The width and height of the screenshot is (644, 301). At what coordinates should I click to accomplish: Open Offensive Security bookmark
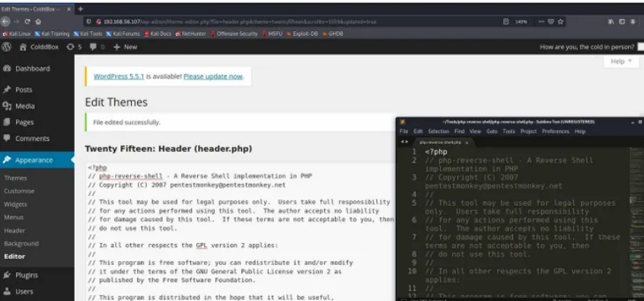tap(234, 34)
